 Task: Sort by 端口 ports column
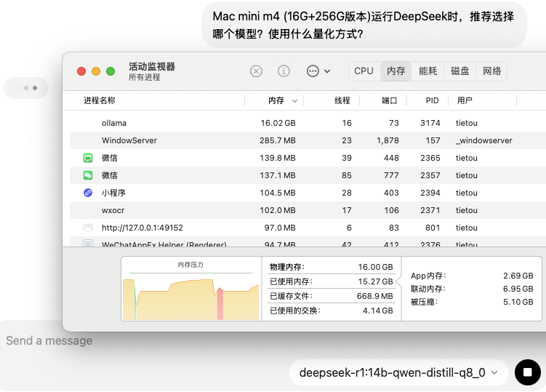[x=389, y=100]
